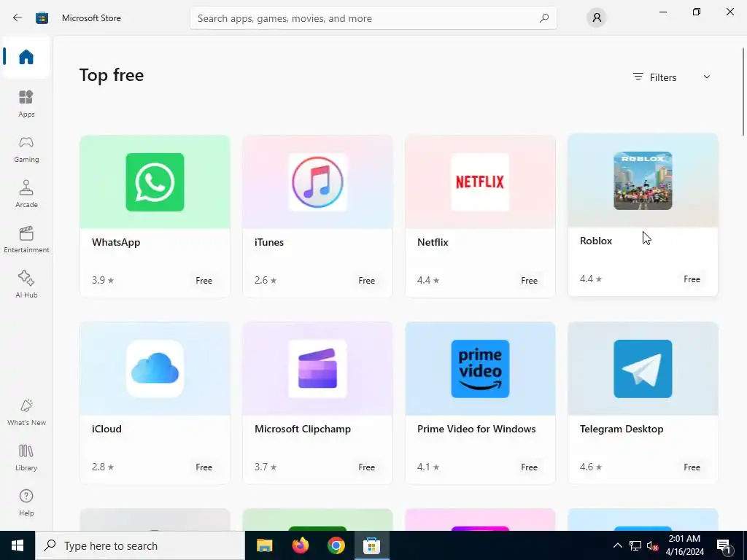Click the Microsoft Store logo icon

[x=42, y=18]
